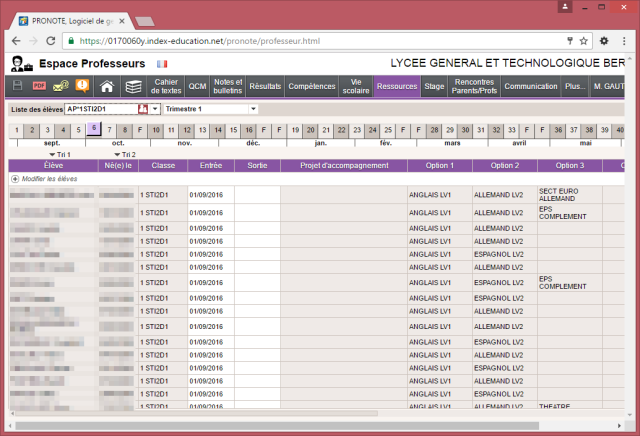
Task: Select week 6 in the timeline
Action: 93,129
